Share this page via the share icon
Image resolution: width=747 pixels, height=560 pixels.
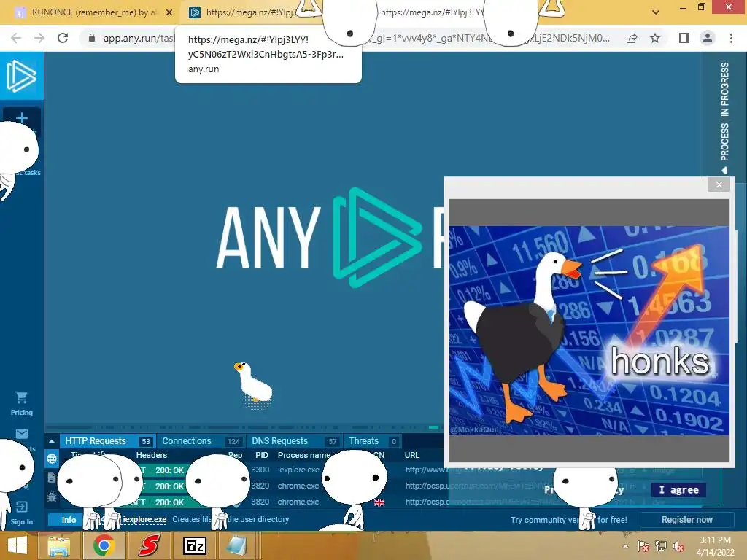click(x=632, y=38)
